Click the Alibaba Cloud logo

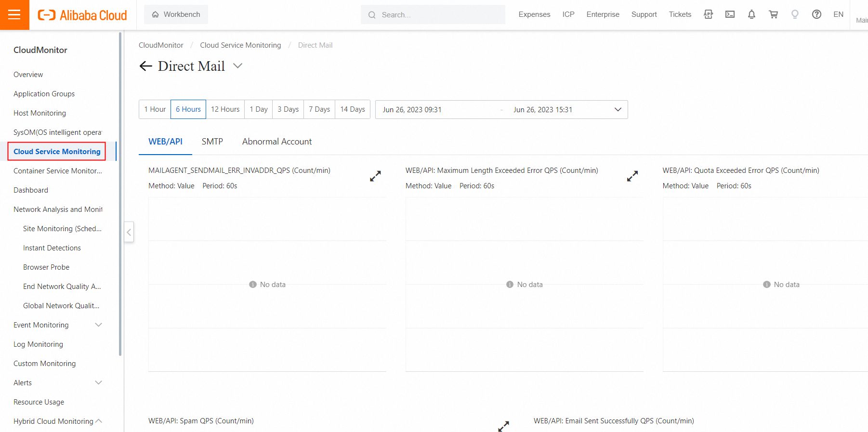pos(82,15)
